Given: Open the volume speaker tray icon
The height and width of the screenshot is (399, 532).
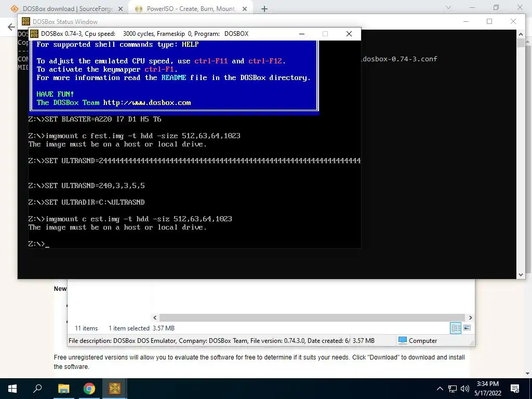Looking at the screenshot, I should pyautogui.click(x=465, y=389).
